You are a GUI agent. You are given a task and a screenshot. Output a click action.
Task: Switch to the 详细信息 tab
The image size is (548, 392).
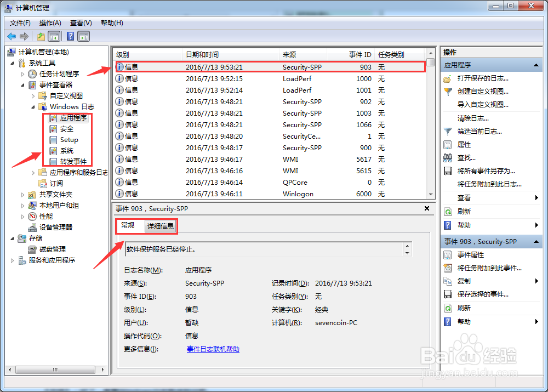coord(160,226)
